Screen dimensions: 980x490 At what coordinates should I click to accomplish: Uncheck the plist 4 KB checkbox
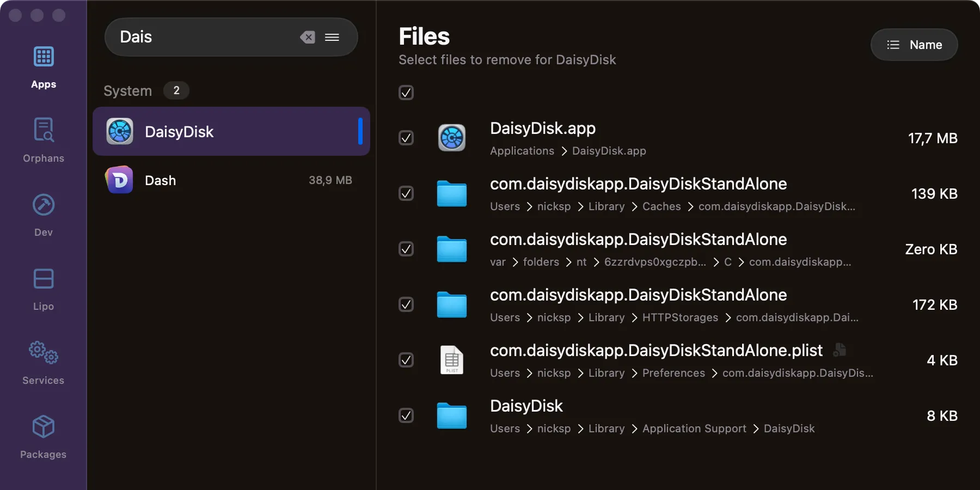tap(406, 360)
